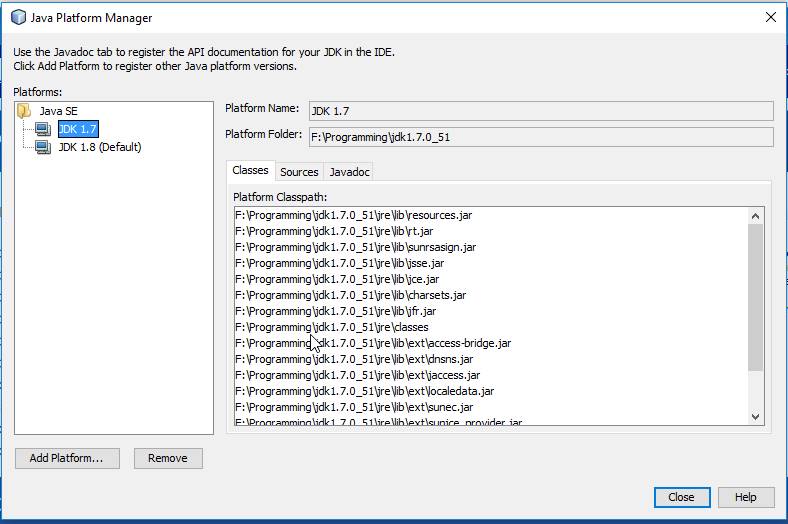Click the Java Platform Manager cube icon

pyautogui.click(x=18, y=18)
